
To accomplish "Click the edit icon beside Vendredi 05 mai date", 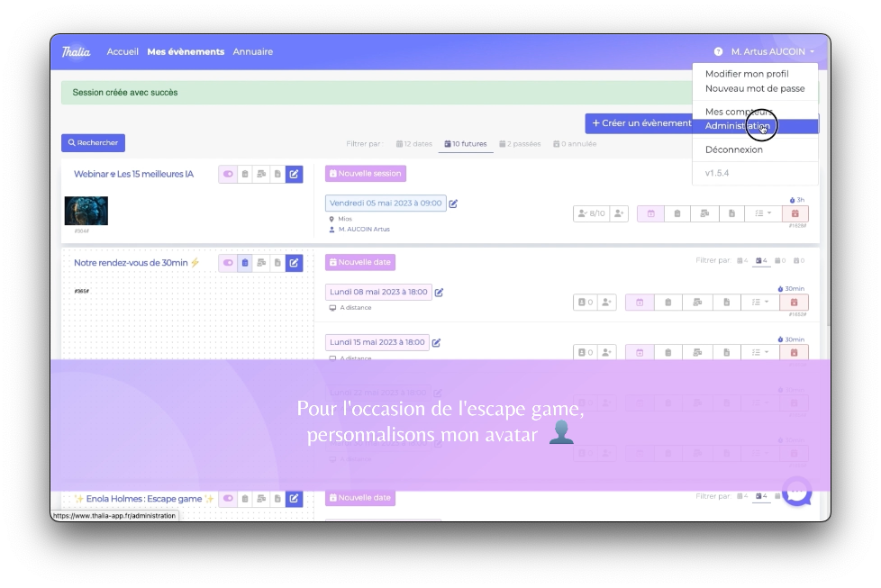I will tap(453, 204).
